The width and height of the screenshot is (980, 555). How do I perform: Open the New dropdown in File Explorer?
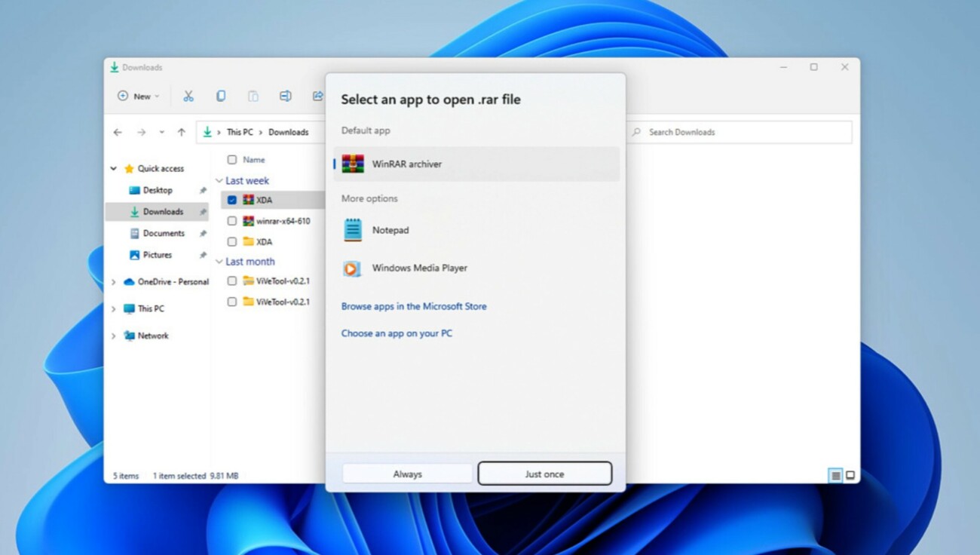click(139, 96)
